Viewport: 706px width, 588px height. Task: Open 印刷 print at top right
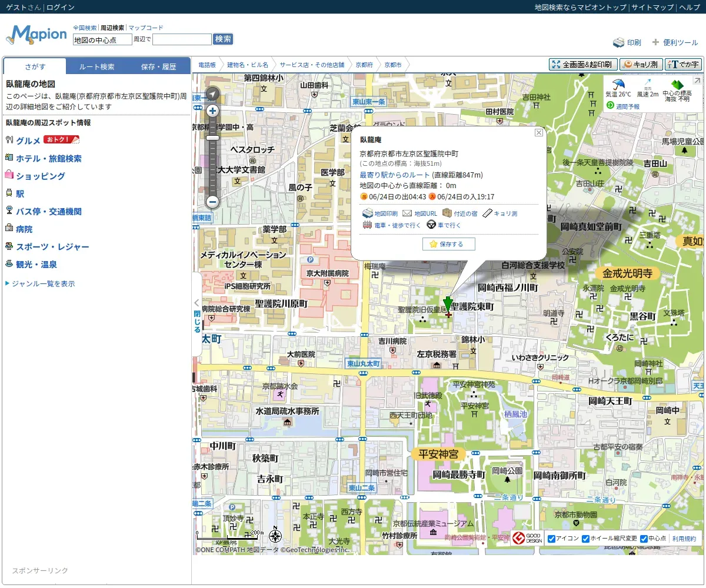click(627, 43)
